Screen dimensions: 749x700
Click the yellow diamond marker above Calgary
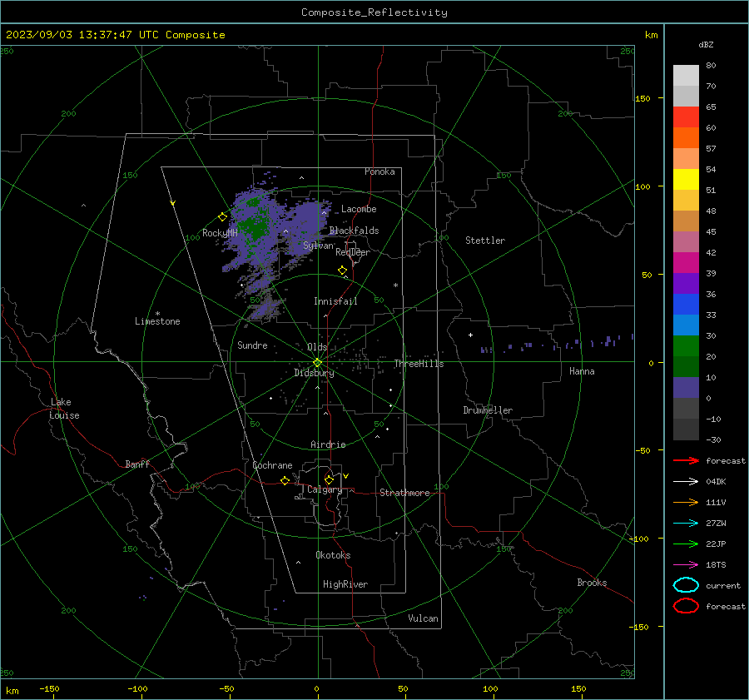click(329, 479)
